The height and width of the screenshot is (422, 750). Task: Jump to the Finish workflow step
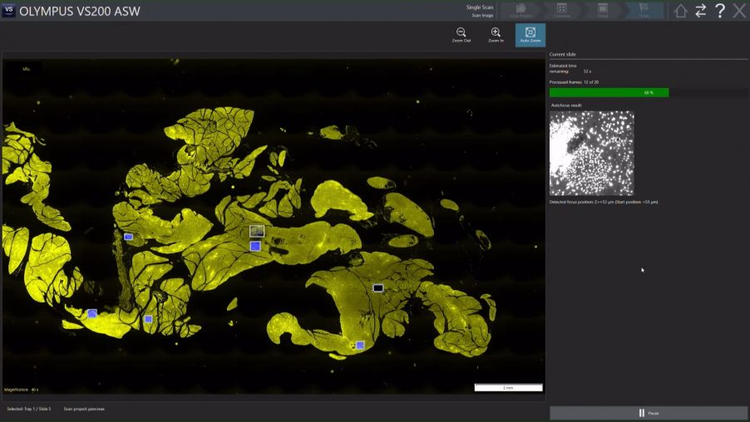click(643, 11)
